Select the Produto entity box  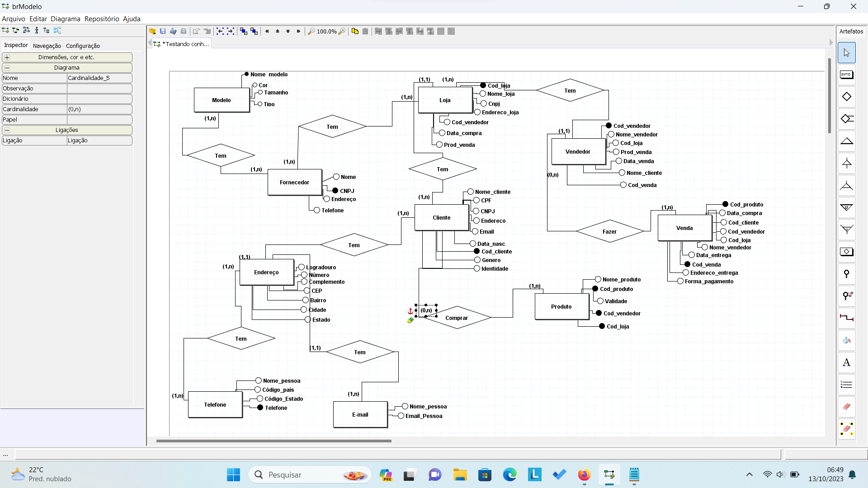point(561,307)
